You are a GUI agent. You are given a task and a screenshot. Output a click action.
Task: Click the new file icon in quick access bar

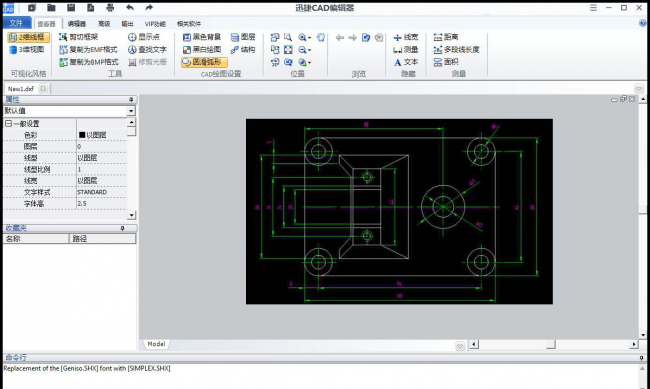(x=32, y=7)
